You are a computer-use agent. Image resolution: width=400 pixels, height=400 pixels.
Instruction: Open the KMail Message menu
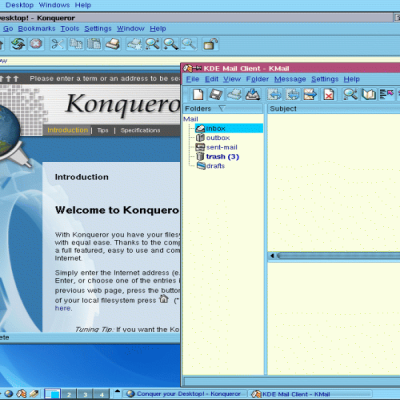(290, 79)
